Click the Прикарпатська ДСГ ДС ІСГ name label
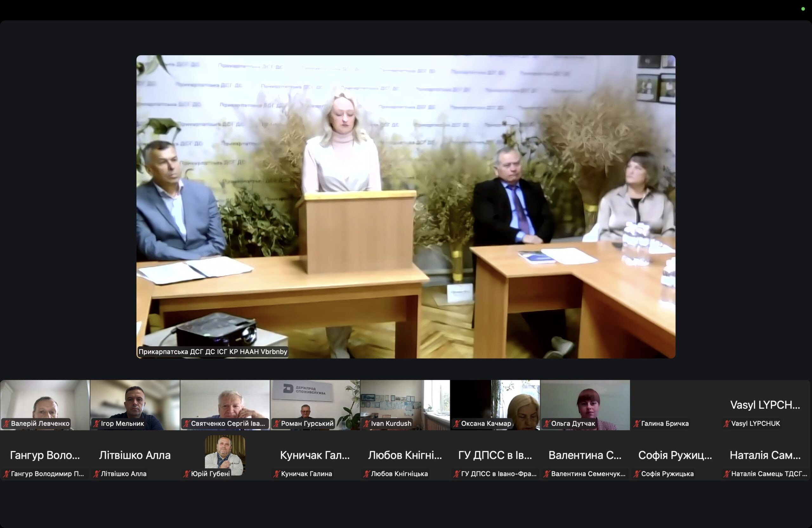812x528 pixels. 213,352
